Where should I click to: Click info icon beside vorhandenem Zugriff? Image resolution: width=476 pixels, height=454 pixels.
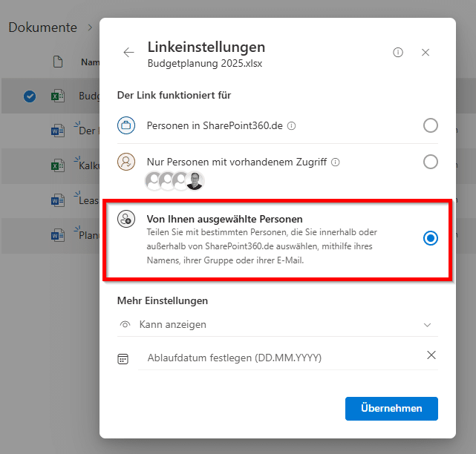(336, 162)
